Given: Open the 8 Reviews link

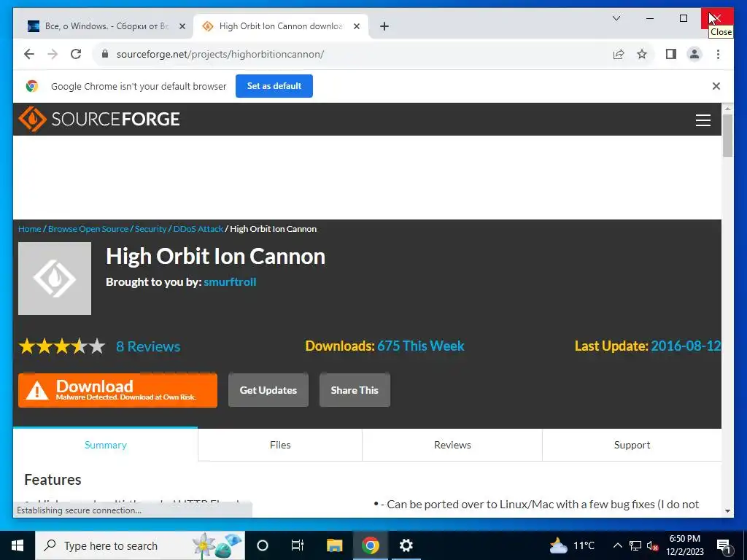Looking at the screenshot, I should click(148, 346).
